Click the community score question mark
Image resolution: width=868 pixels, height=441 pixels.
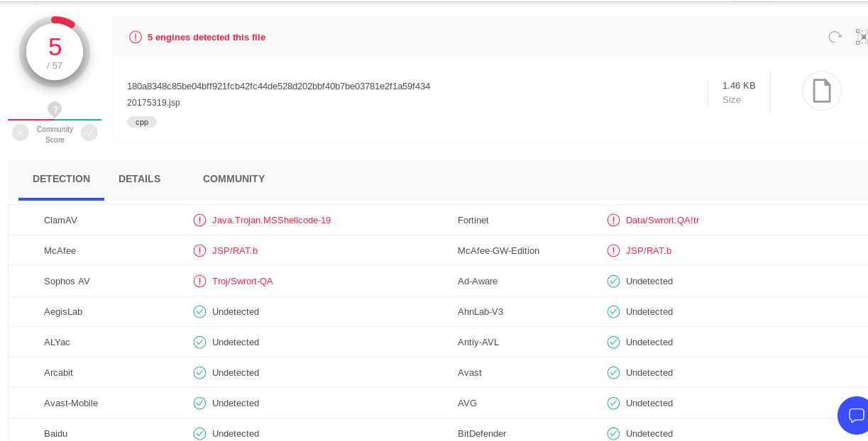[x=55, y=109]
